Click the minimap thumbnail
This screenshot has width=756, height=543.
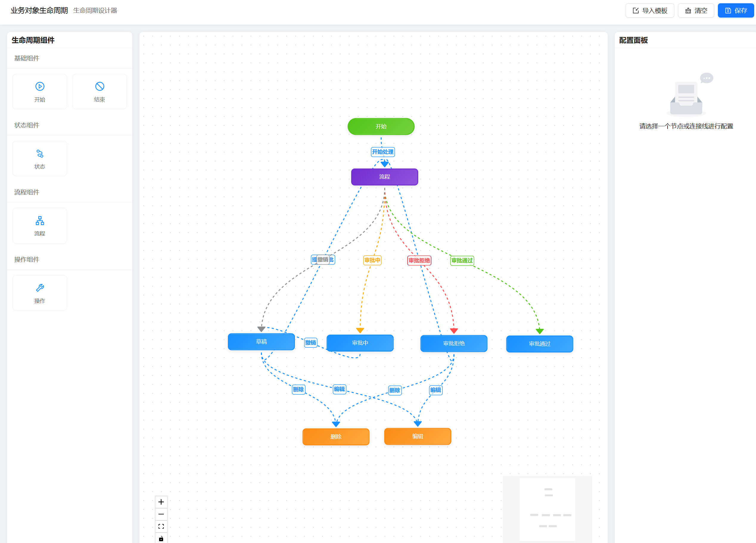547,509
